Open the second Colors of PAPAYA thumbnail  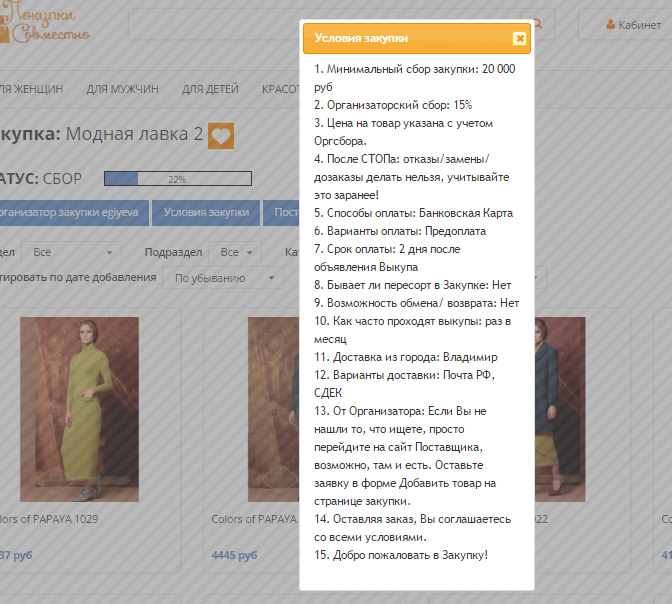273,409
